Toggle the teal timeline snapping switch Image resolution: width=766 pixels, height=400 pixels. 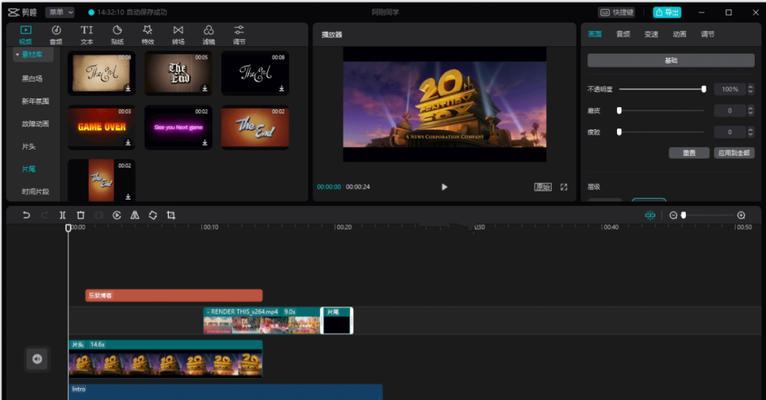[x=650, y=215]
